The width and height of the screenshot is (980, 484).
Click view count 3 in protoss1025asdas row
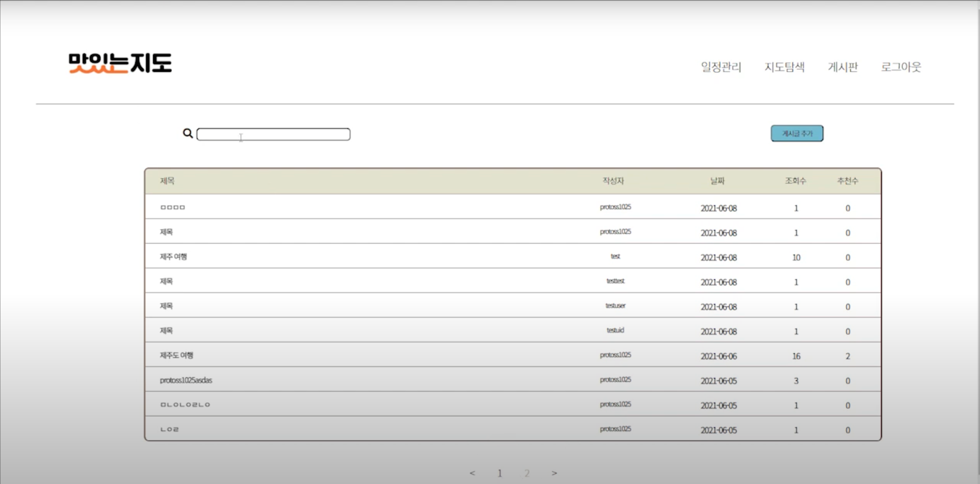(x=796, y=381)
